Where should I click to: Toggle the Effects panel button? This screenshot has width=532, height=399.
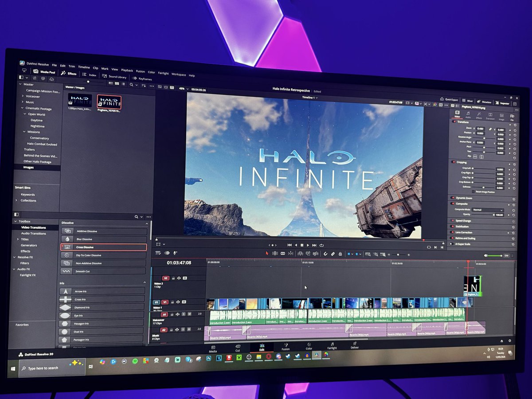(69, 73)
